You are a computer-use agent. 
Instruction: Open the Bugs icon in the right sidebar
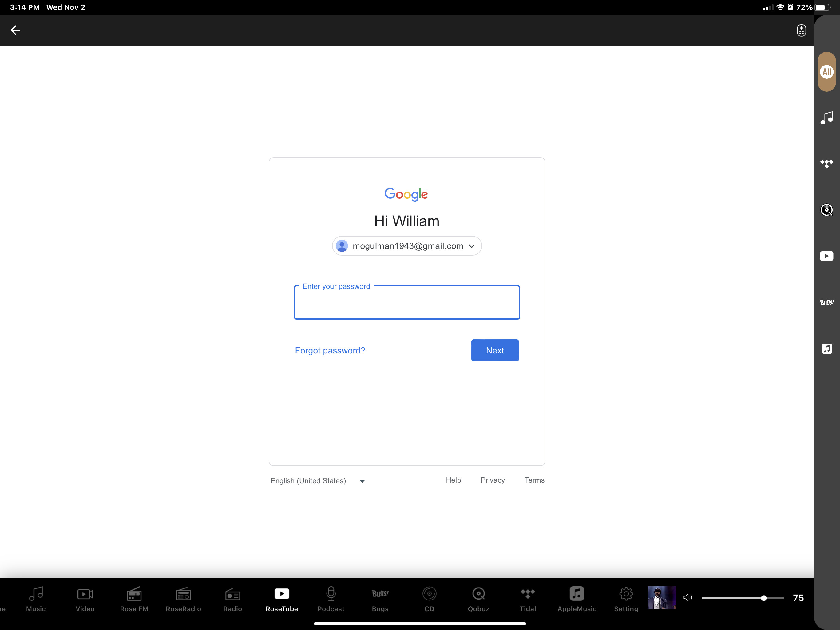pyautogui.click(x=827, y=302)
